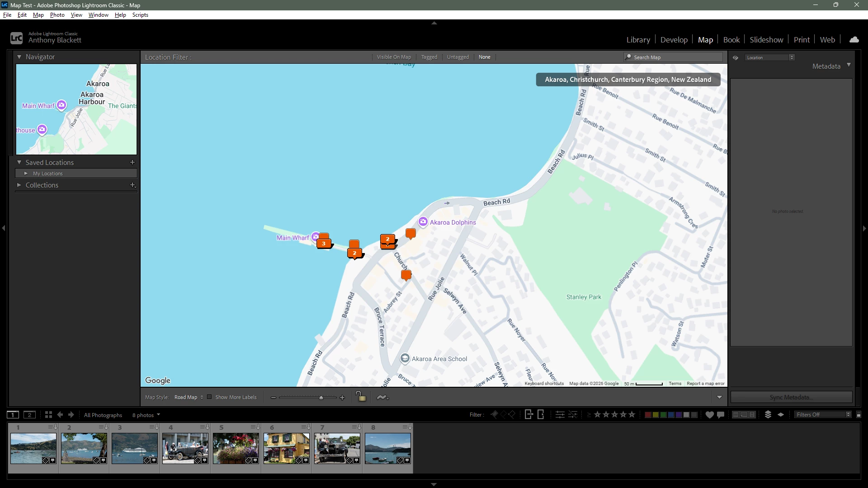
Task: Add a new saved location with plus
Action: pos(132,162)
